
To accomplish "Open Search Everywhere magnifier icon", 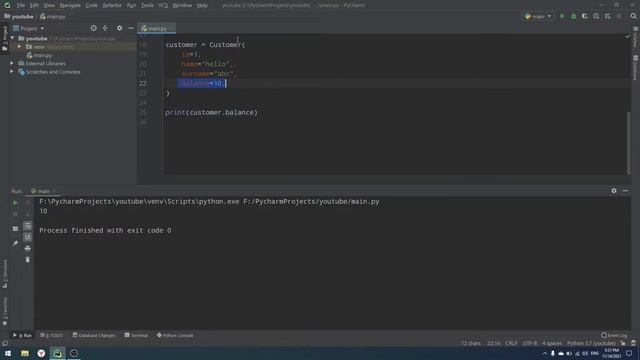I will click(633, 16).
